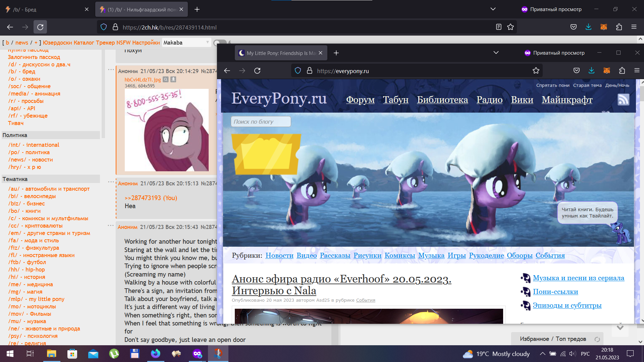The image size is (644, 362).
Task: Open the RSS feed icon on EveryPony
Action: (x=624, y=100)
